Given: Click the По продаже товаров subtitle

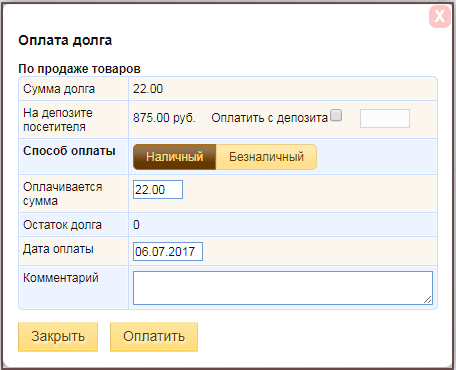Looking at the screenshot, I should pyautogui.click(x=79, y=69).
